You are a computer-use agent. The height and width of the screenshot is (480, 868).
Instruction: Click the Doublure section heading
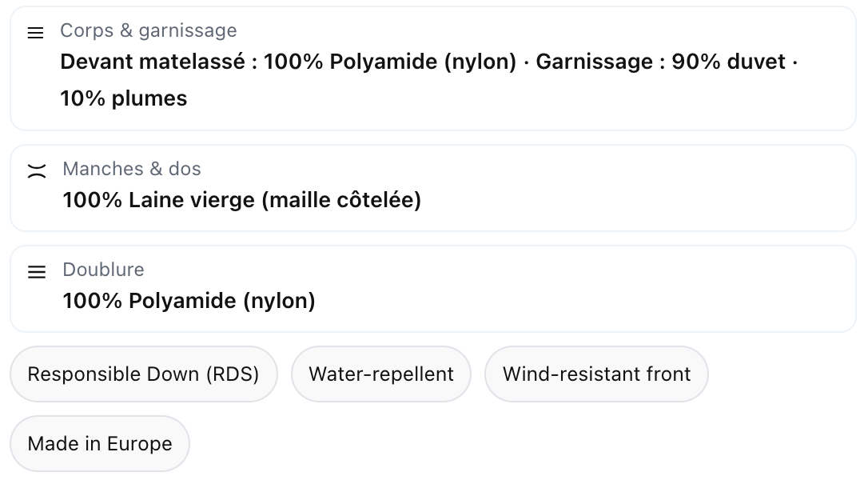103,270
